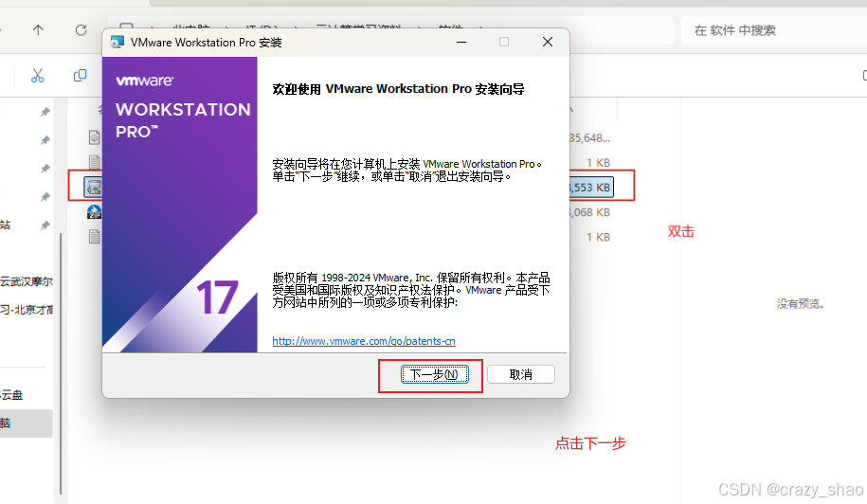
Task: Click the VMware installer title bar icon
Action: [x=117, y=42]
